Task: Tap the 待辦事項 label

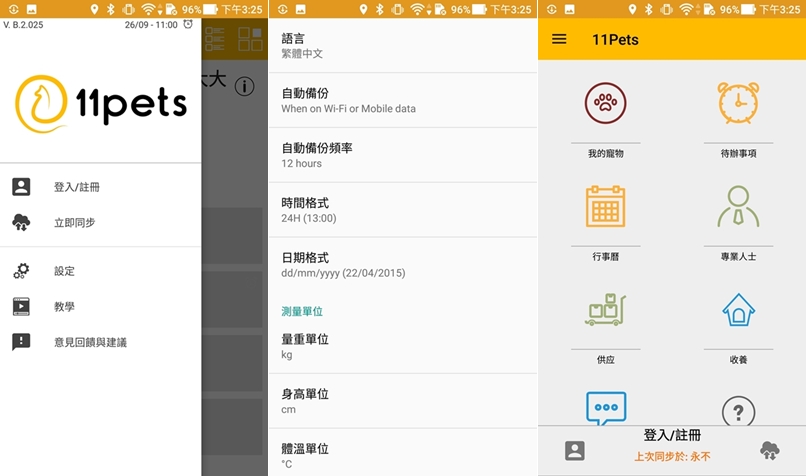Action: coord(738,153)
